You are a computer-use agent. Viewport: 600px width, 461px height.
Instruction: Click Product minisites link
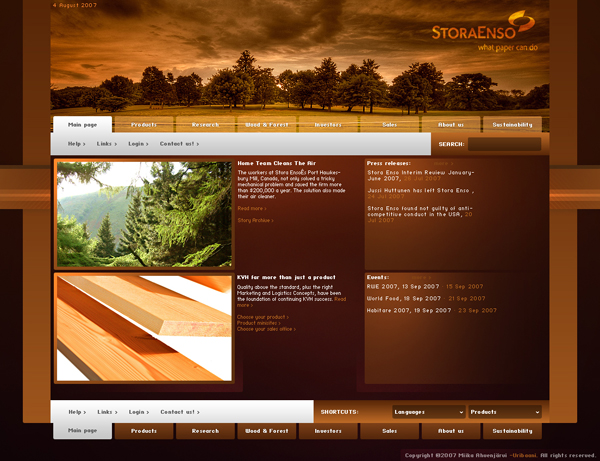[x=259, y=323]
